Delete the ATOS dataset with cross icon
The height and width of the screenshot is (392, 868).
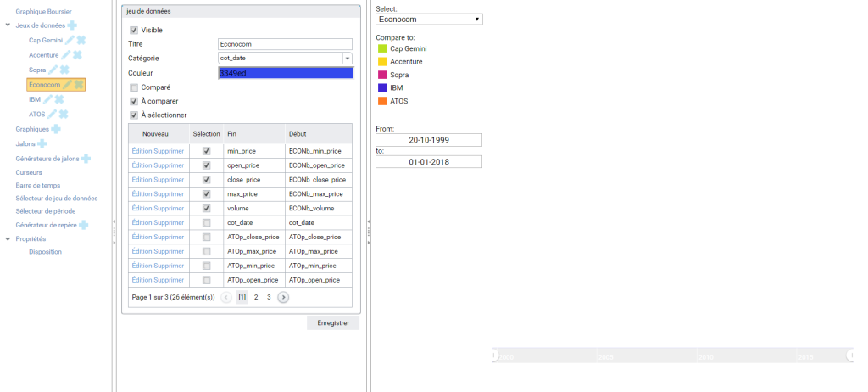click(x=64, y=115)
